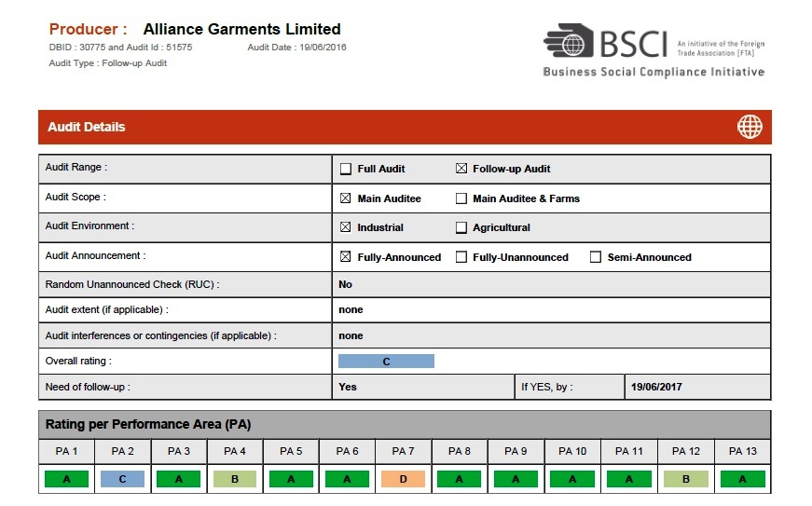Click the blue C rating under PA 2
Viewport: 812px width, 506px height.
(x=122, y=479)
